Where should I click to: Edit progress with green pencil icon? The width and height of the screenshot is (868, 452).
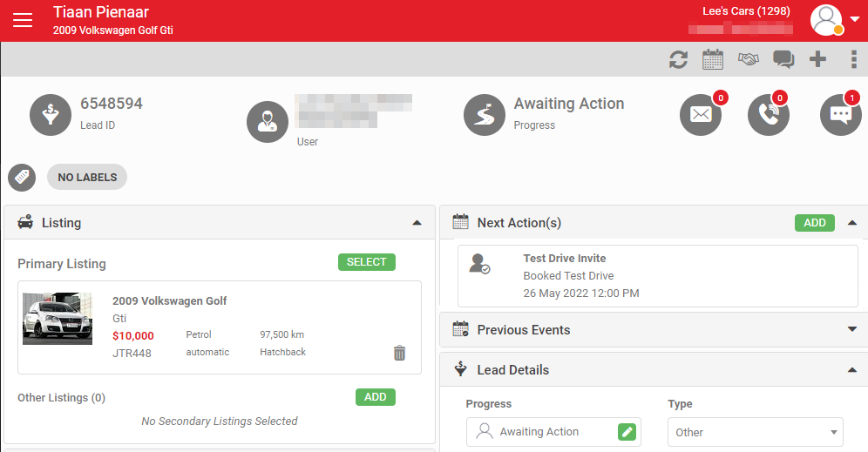(x=627, y=432)
